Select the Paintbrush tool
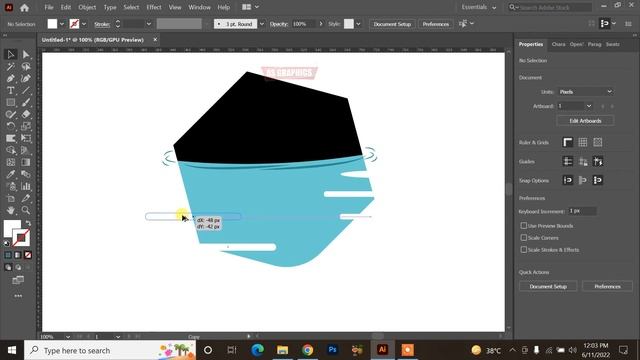 (26, 102)
